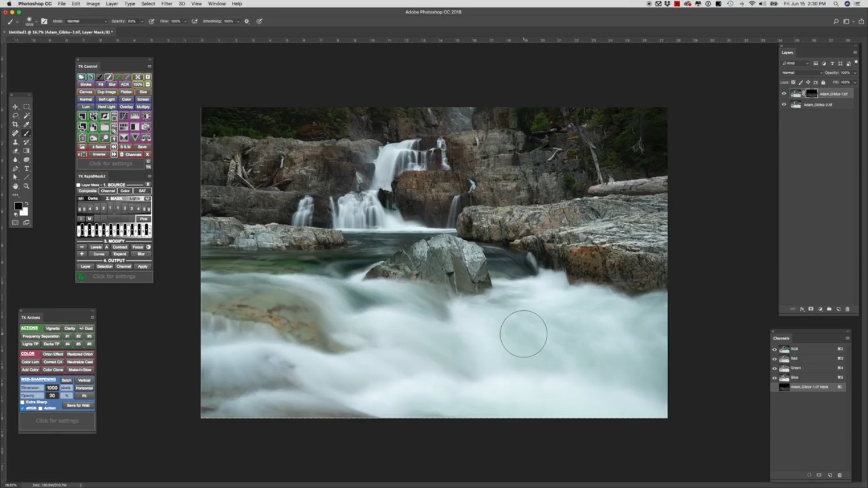This screenshot has width=868, height=488.
Task: Open the Window menu from menu bar
Action: (x=216, y=3)
